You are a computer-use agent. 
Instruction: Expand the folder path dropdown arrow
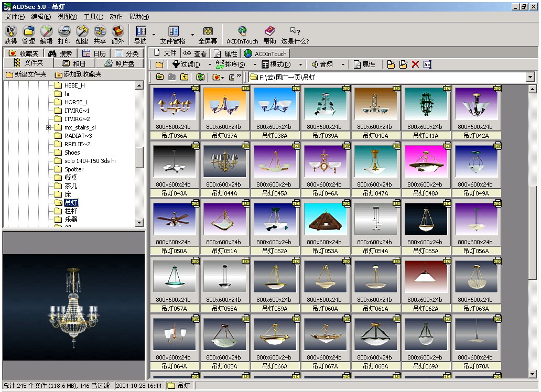point(529,78)
